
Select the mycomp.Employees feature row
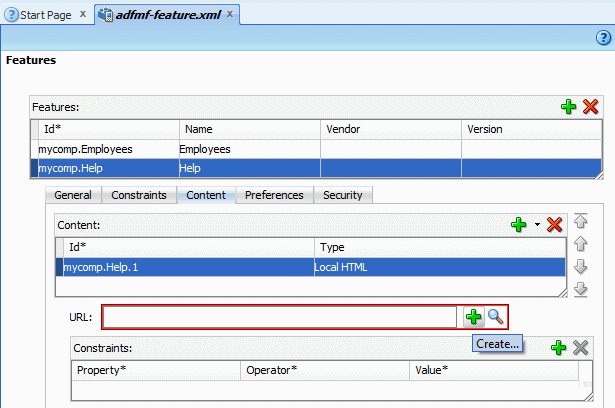click(316, 149)
